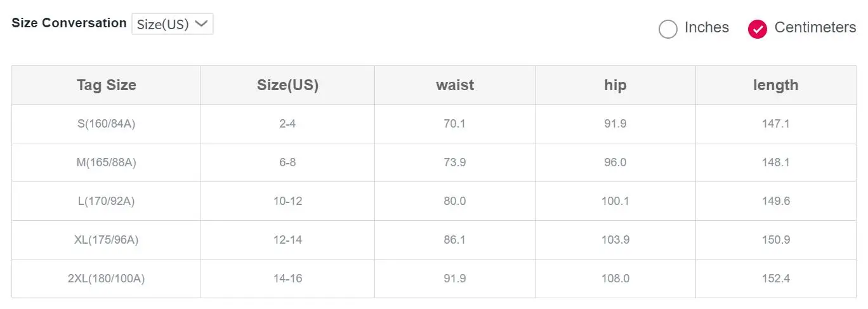868x309 pixels.
Task: Click the Size(US) column header
Action: (x=287, y=85)
